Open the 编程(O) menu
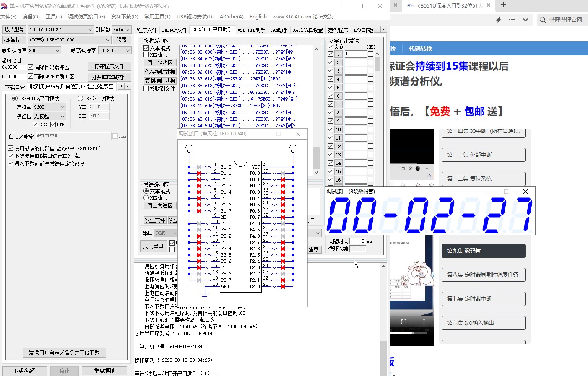588x376 pixels. (x=31, y=17)
